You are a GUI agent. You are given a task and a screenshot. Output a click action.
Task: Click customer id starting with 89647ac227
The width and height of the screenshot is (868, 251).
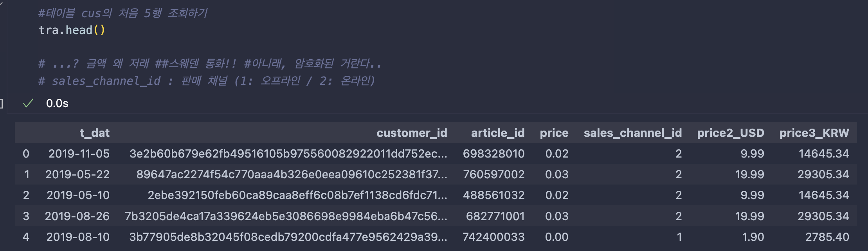pos(292,174)
